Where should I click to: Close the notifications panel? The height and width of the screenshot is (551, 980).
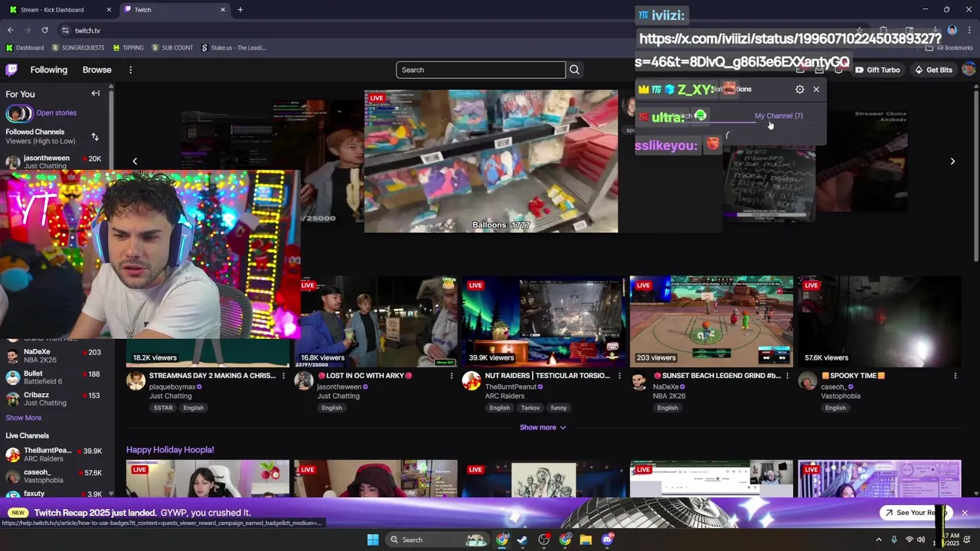tap(816, 90)
